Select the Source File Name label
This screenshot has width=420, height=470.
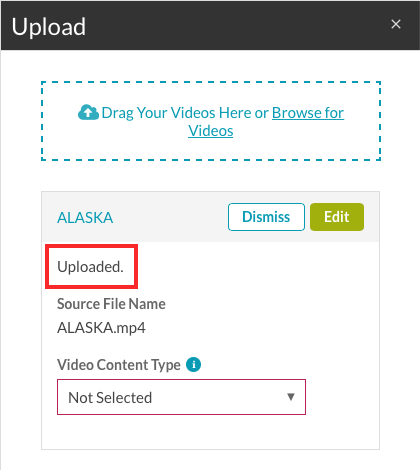[x=111, y=304]
